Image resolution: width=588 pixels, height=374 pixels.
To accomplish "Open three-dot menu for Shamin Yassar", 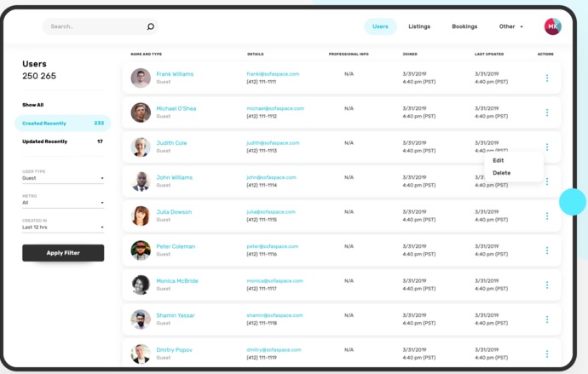I will 547,319.
